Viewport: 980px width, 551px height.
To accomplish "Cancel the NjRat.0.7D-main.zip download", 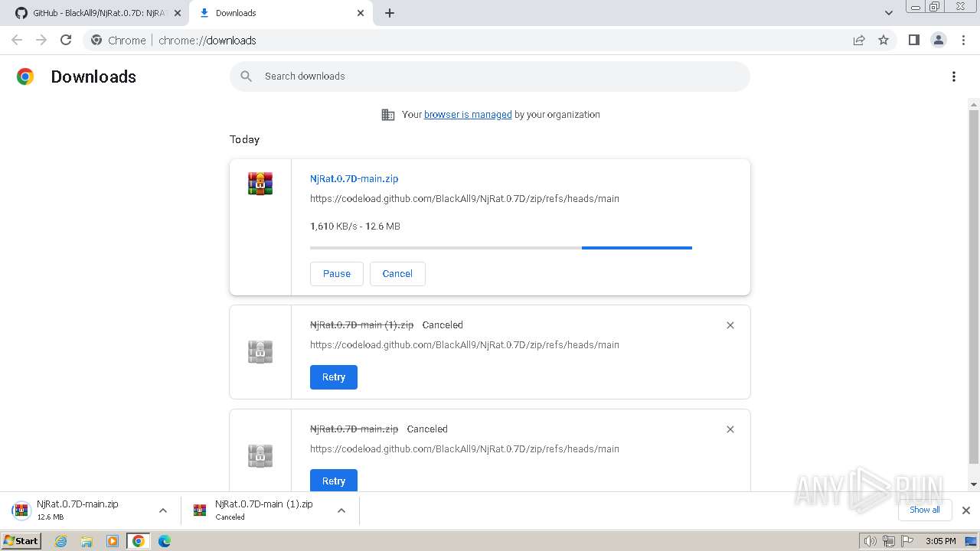I will click(397, 274).
